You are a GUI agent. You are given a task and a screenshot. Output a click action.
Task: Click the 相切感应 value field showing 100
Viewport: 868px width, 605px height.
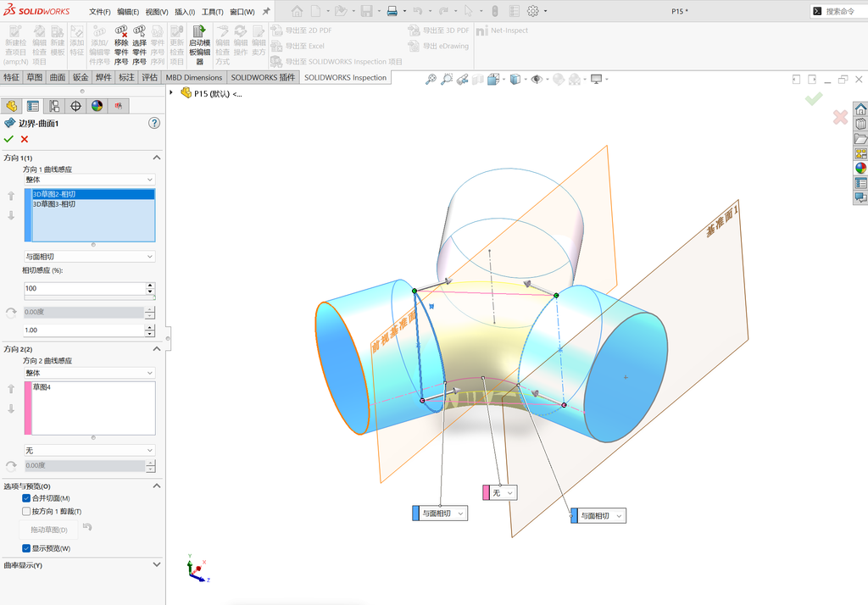[x=85, y=288]
